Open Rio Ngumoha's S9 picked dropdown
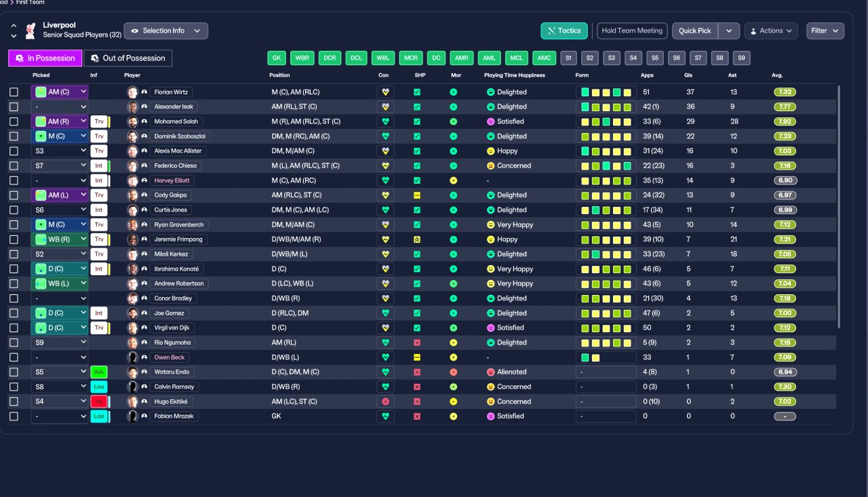The height and width of the screenshot is (497, 868). [60, 342]
